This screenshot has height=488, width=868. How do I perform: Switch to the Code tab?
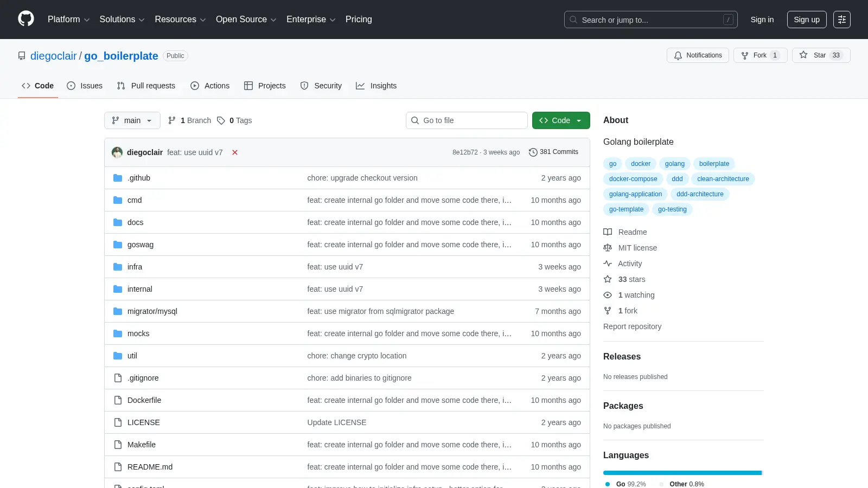pos(38,86)
